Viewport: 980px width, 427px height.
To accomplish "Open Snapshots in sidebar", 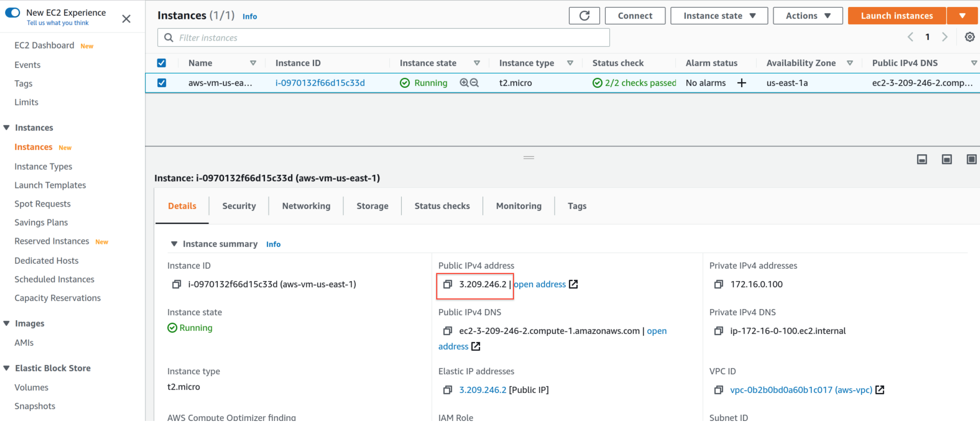I will click(35, 406).
